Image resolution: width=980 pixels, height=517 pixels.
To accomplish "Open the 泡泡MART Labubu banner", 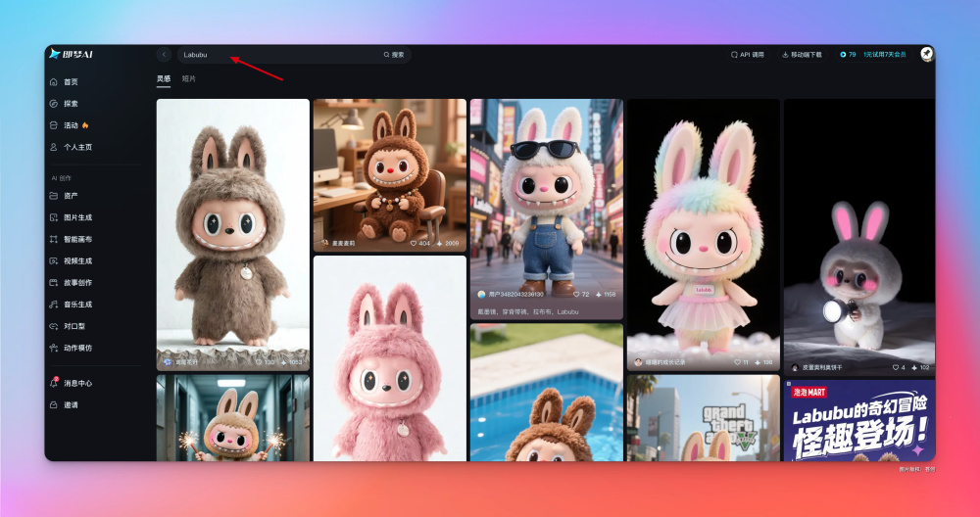I will tap(859, 420).
